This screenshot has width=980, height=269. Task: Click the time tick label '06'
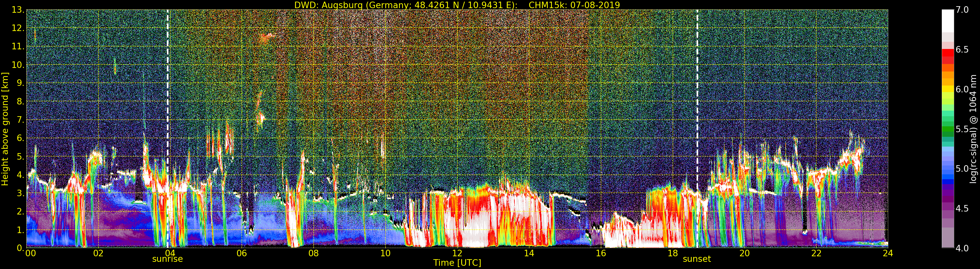point(242,253)
